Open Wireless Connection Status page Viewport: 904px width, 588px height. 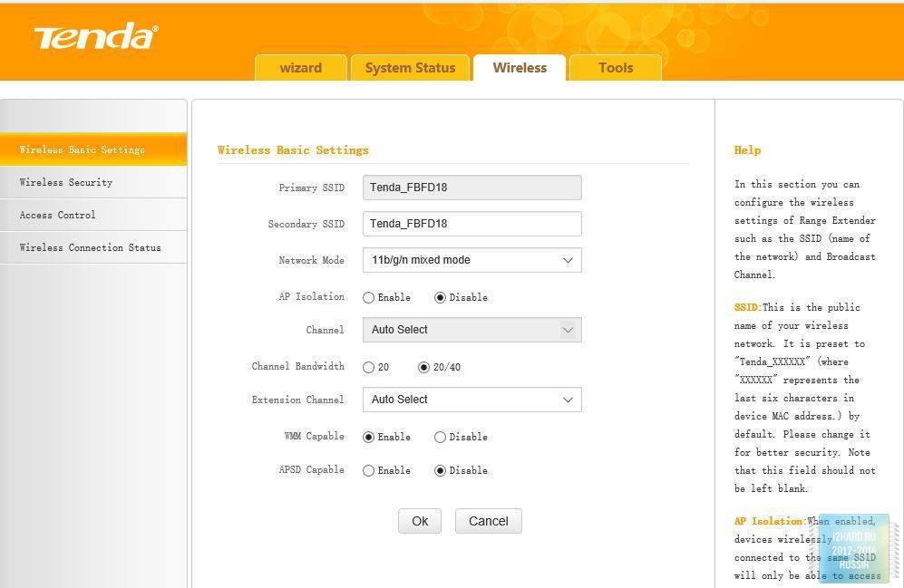pos(90,247)
